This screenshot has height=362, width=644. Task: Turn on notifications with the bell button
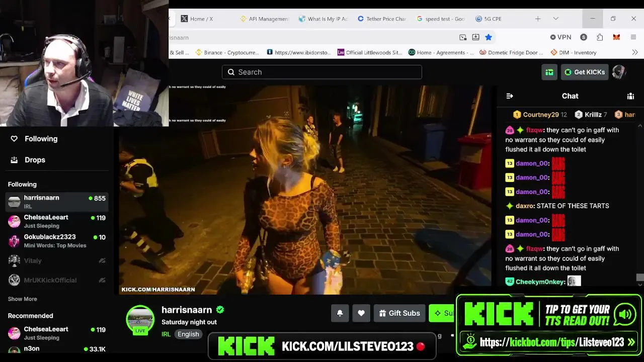340,313
